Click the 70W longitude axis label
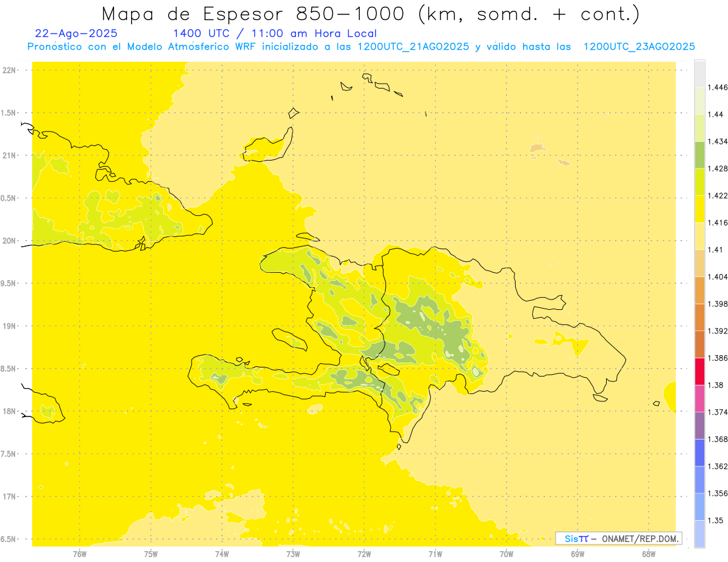This screenshot has width=728, height=562. [x=507, y=554]
